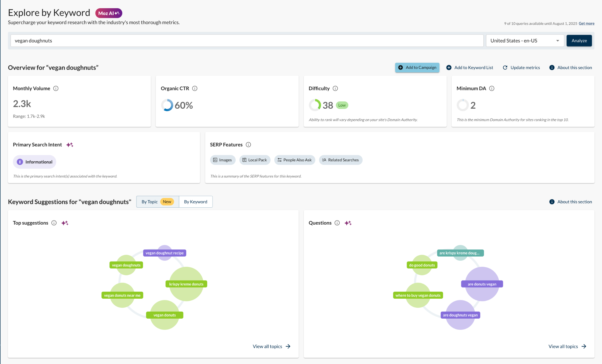The image size is (602, 364).
Task: Click the Minimum DA info icon
Action: pos(492,88)
